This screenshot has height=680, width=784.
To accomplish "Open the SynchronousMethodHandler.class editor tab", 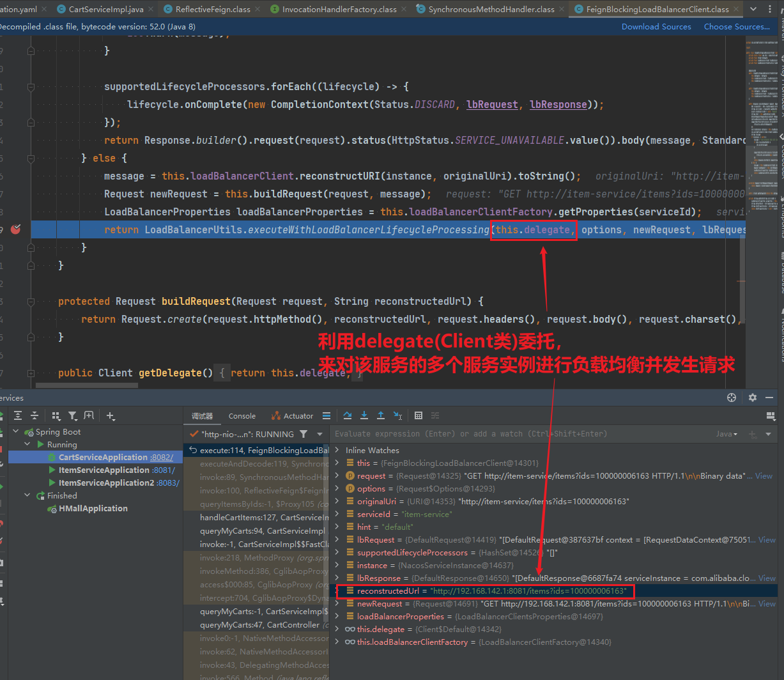I will [491, 10].
